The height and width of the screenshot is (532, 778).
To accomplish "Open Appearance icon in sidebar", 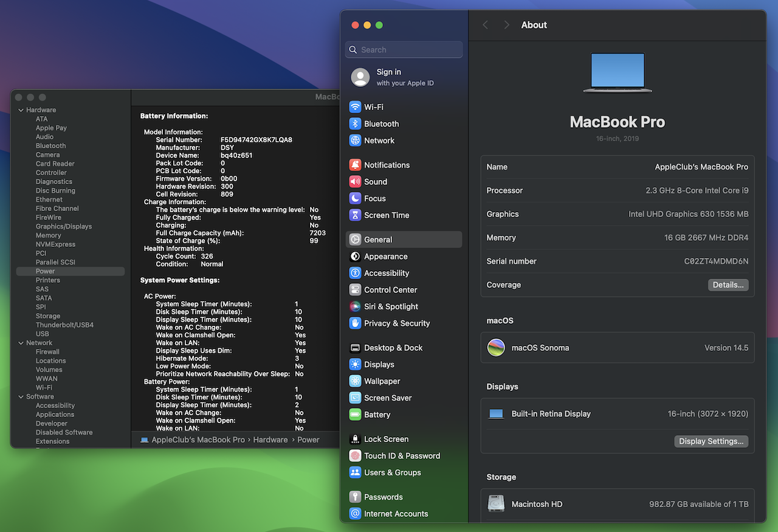I will tap(356, 257).
